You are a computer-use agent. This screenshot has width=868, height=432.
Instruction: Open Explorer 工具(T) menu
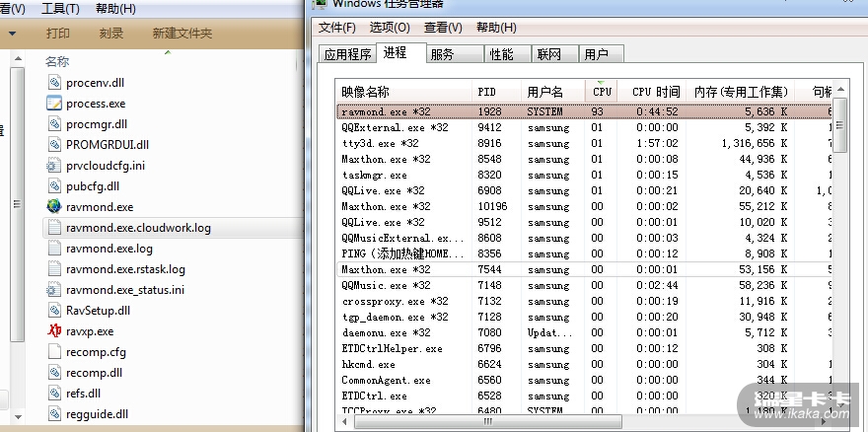tap(60, 9)
